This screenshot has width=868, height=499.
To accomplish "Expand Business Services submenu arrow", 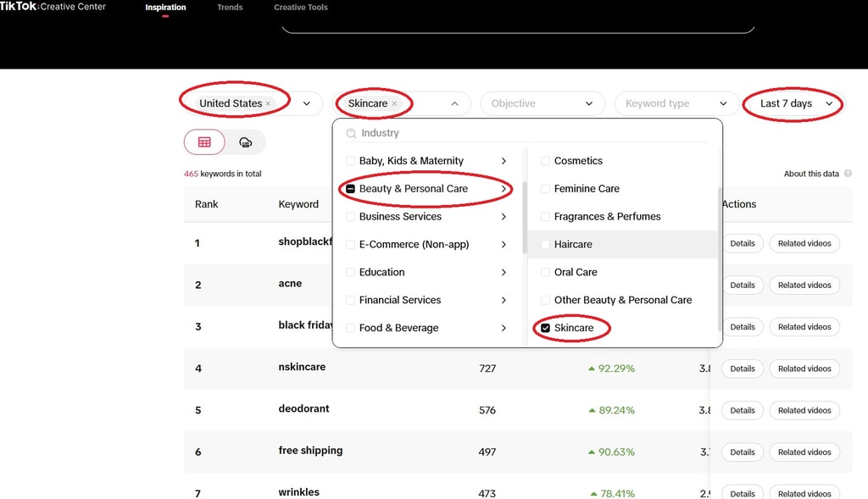I will coord(504,217).
